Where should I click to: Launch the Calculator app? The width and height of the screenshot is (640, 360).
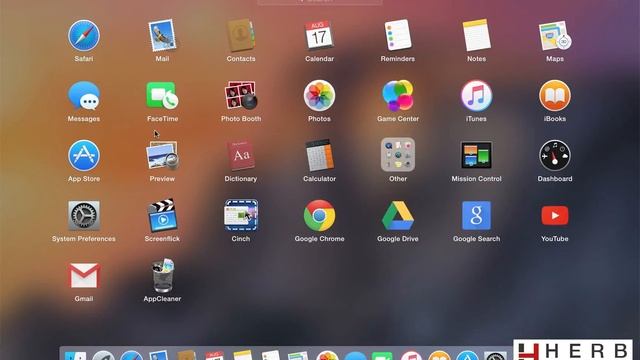point(319,156)
